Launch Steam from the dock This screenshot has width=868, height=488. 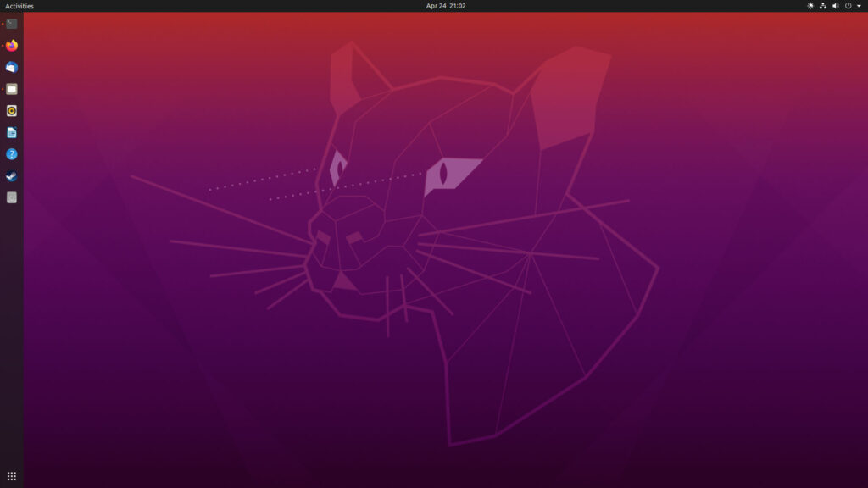coord(12,176)
